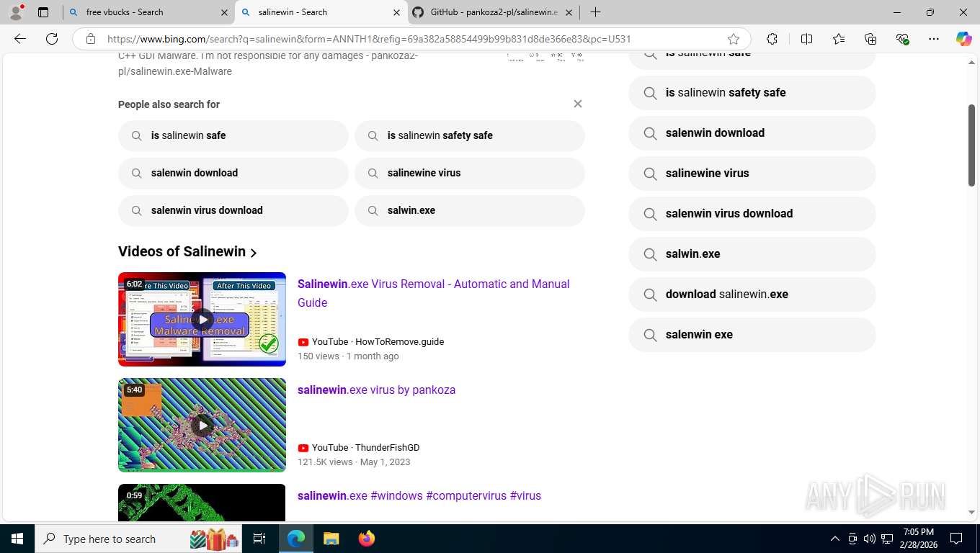Viewport: 980px width, 553px height.
Task: Select sidebar 'salinewine virus' suggestion
Action: click(x=752, y=173)
